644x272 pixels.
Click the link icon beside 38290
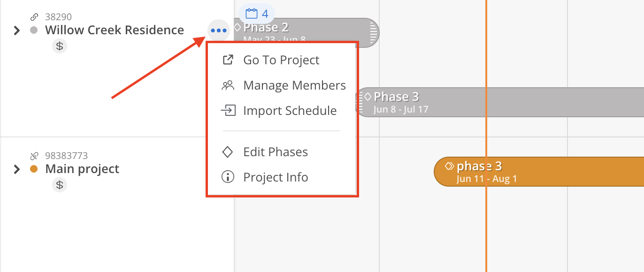[34, 17]
